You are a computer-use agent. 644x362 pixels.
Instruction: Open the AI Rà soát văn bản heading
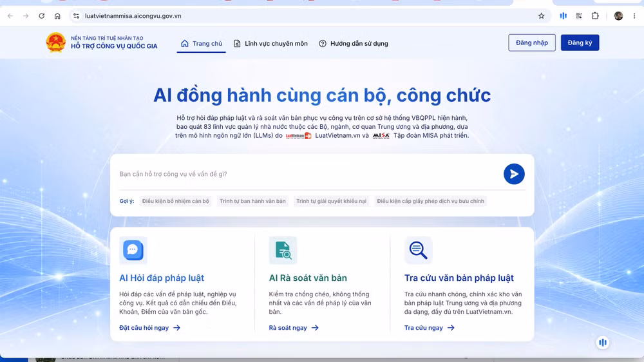click(308, 278)
